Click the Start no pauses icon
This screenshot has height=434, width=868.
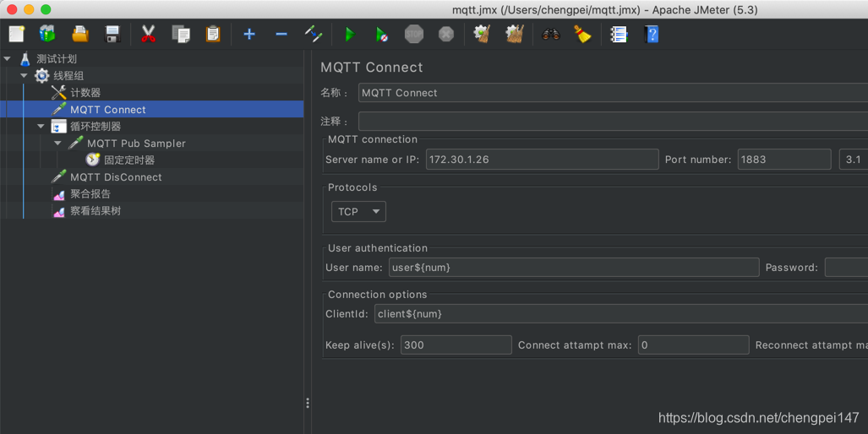tap(381, 35)
